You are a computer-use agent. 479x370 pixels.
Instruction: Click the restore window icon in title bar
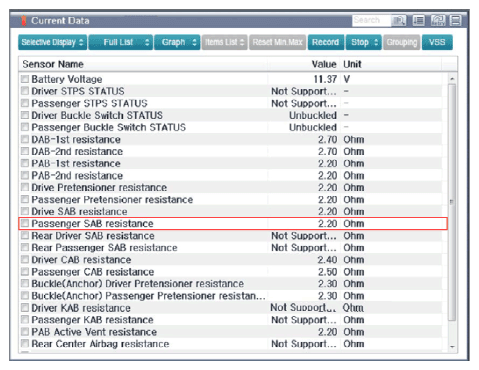pyautogui.click(x=438, y=21)
